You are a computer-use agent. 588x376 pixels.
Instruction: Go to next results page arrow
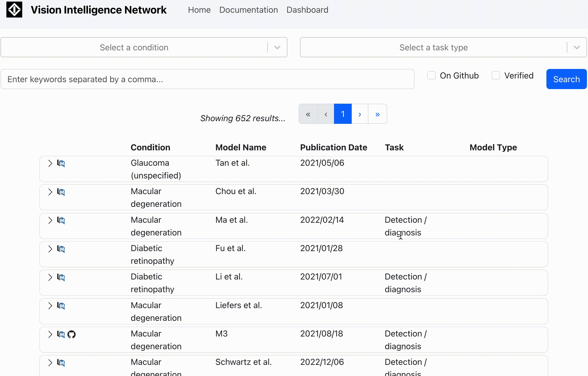360,114
